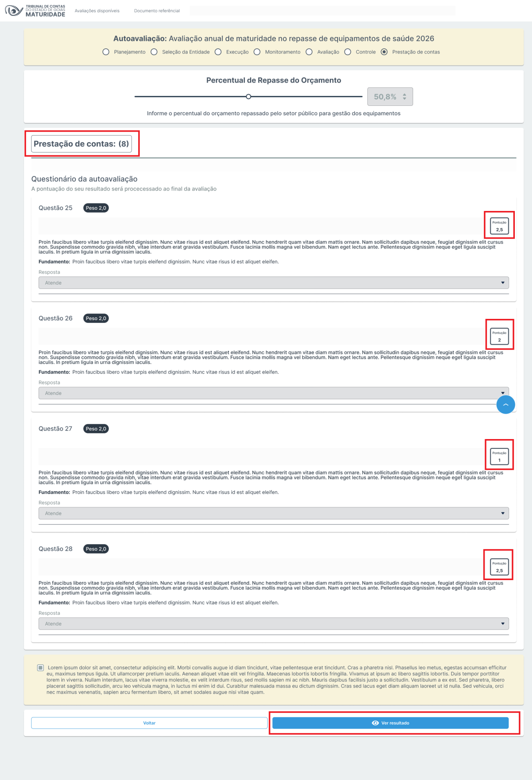Click the Pontuação 1 badge on Questão 27
Viewport: 532px width, 780px height.
(499, 456)
